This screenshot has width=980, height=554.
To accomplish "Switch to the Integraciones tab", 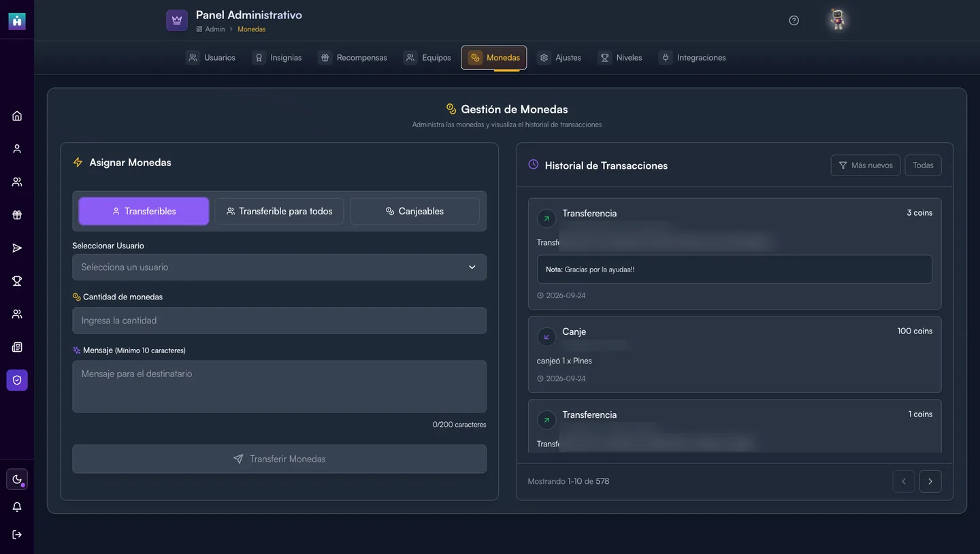I will coord(693,58).
